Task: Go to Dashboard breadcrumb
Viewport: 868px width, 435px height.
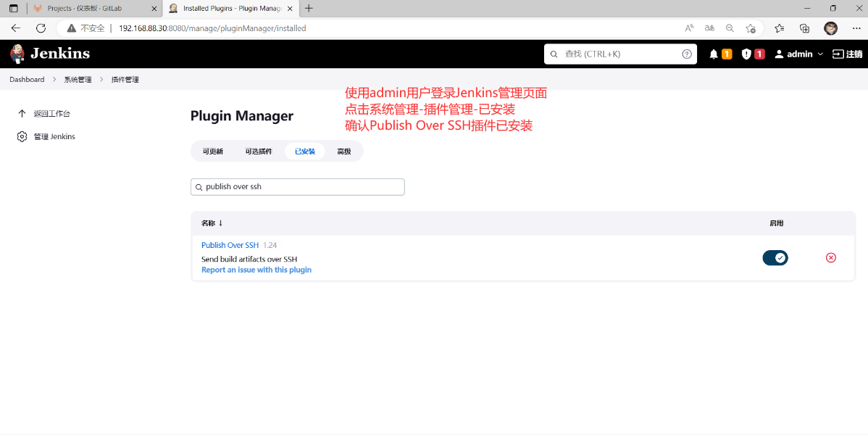Action: point(27,80)
